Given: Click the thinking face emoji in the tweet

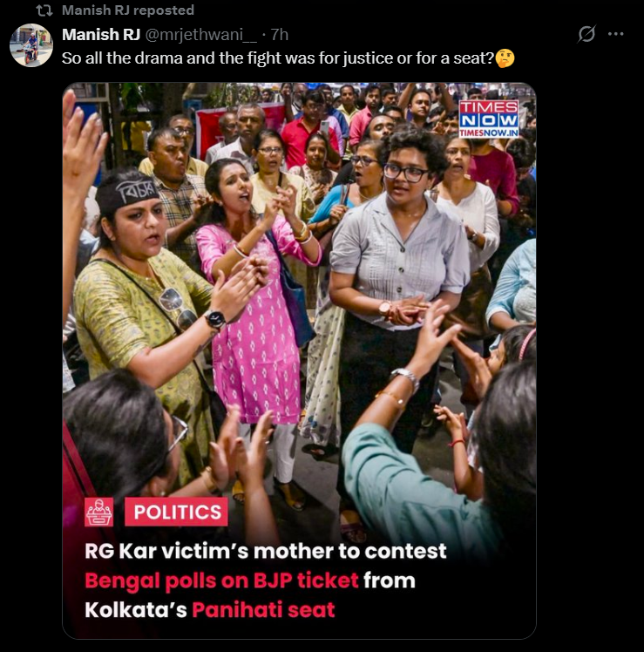Looking at the screenshot, I should tap(505, 58).
